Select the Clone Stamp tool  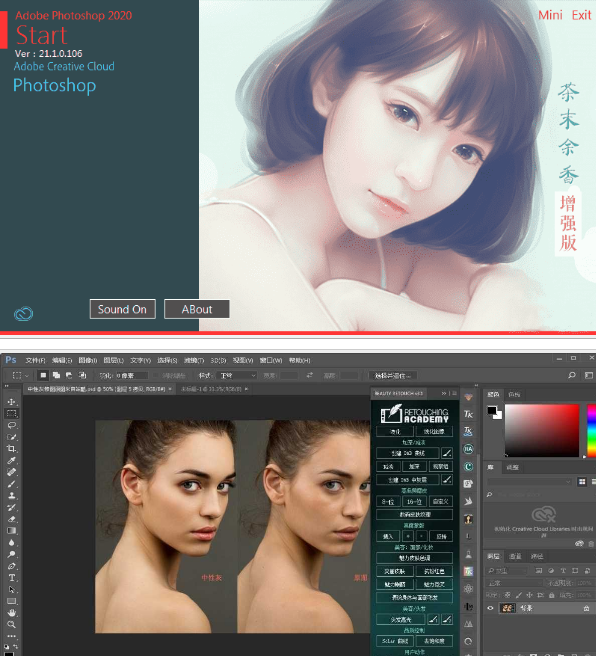(x=11, y=496)
